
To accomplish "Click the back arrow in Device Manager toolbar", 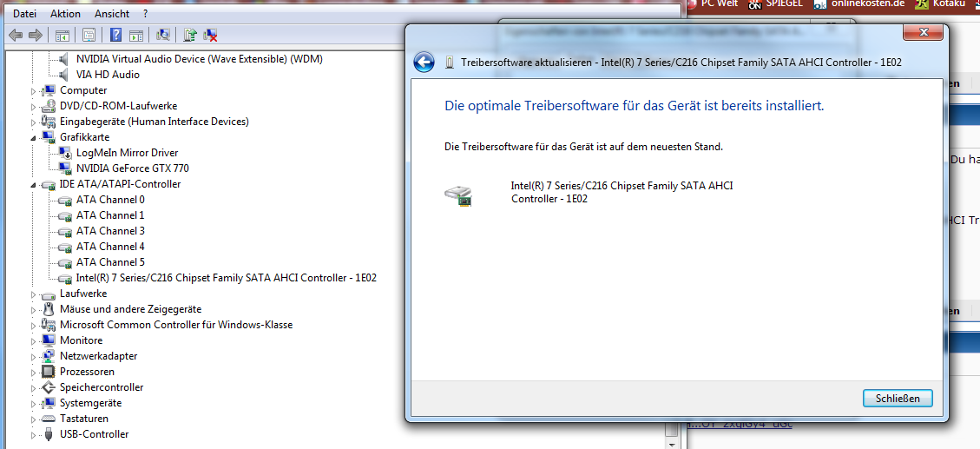I will tap(16, 35).
